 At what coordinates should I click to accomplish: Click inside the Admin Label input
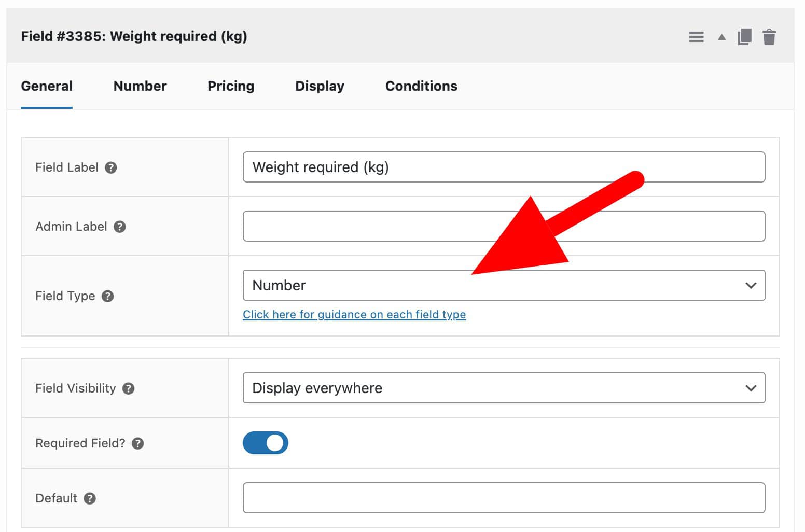tap(503, 226)
